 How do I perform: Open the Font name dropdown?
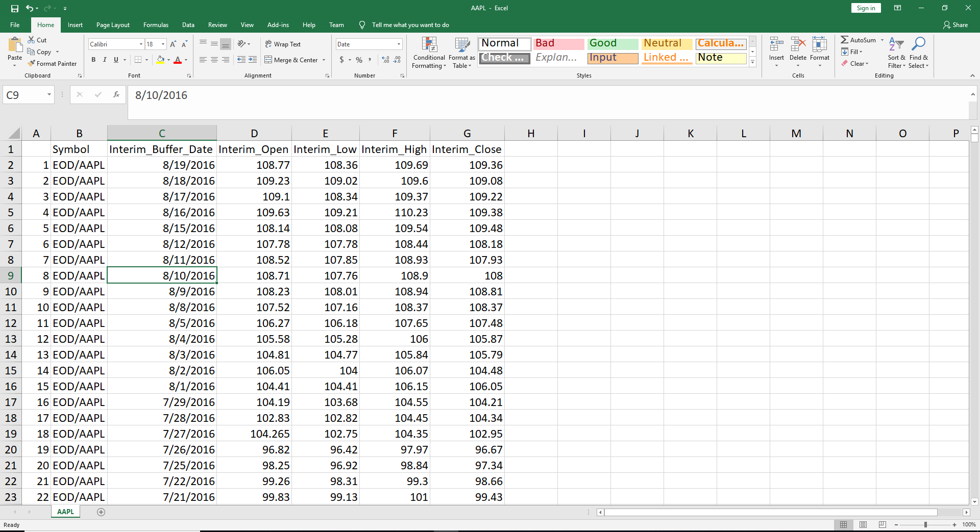click(141, 44)
